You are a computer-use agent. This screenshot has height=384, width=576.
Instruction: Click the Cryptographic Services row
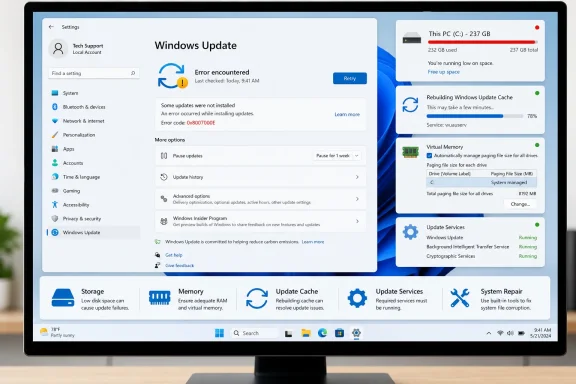[x=482, y=256]
